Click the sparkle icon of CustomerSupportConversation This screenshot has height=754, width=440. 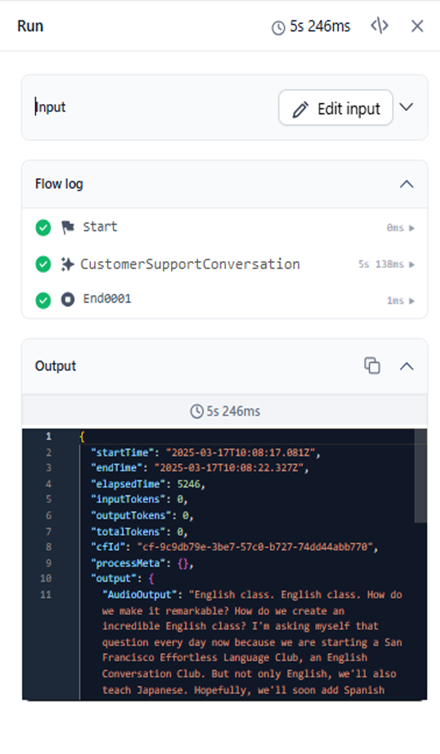pos(67,264)
